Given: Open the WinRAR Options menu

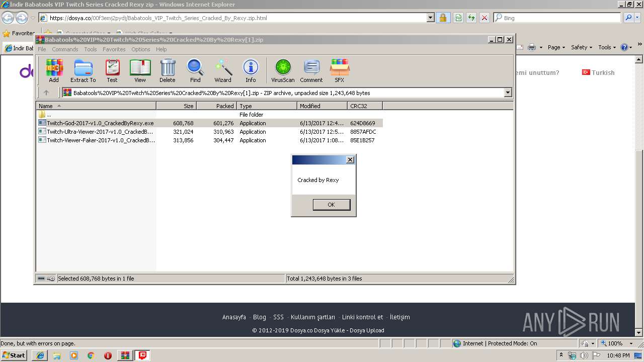Looking at the screenshot, I should 141,49.
